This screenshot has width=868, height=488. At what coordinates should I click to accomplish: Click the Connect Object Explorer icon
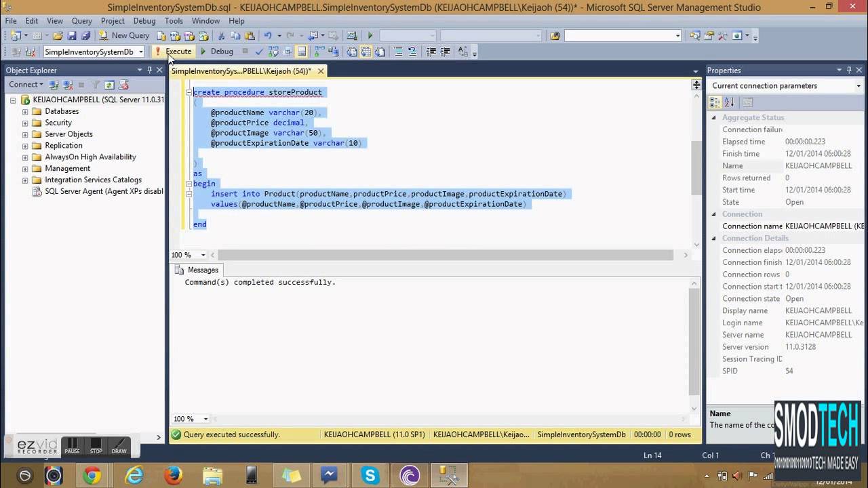pyautogui.click(x=54, y=85)
